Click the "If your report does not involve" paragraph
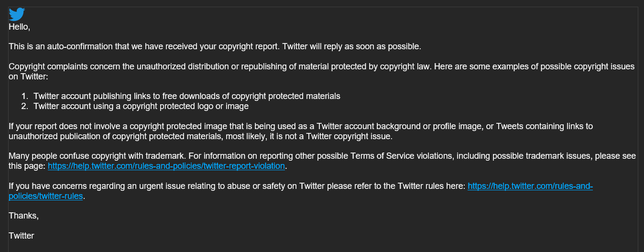The width and height of the screenshot is (644, 252). click(x=301, y=131)
